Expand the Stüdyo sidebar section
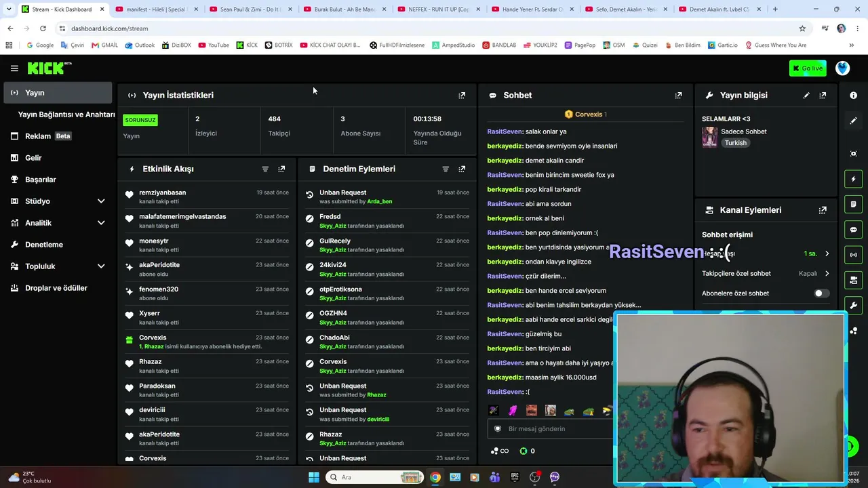The width and height of the screenshot is (868, 488). click(x=101, y=201)
